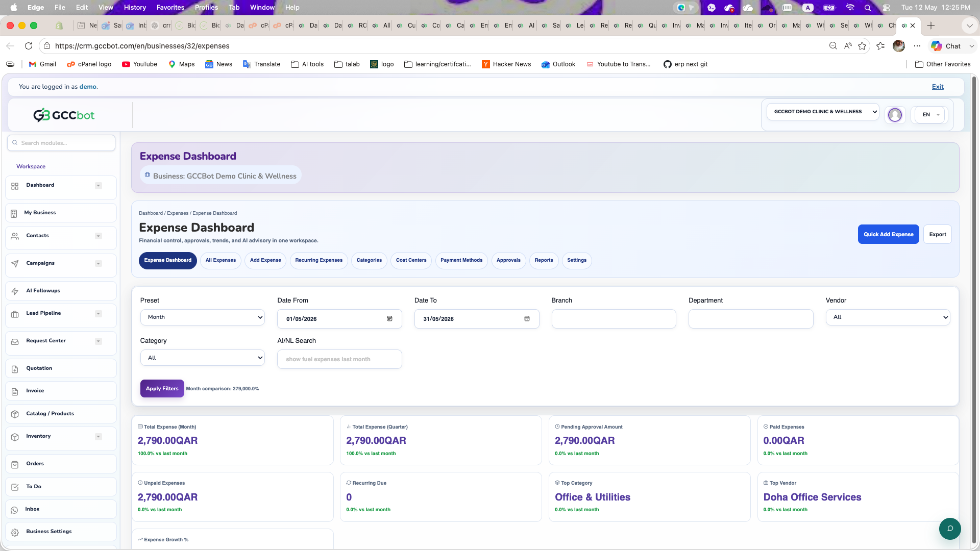Click the AI/NL Search input field

(x=339, y=359)
